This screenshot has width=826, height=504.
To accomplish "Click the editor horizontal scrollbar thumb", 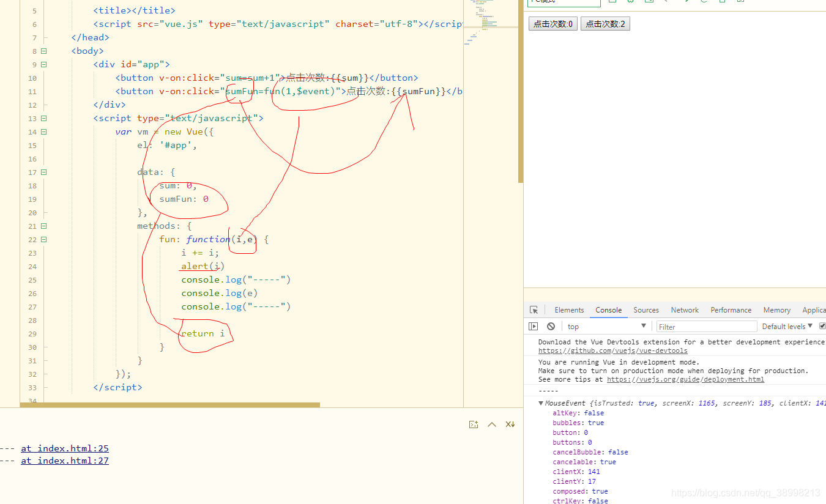I will (170, 405).
